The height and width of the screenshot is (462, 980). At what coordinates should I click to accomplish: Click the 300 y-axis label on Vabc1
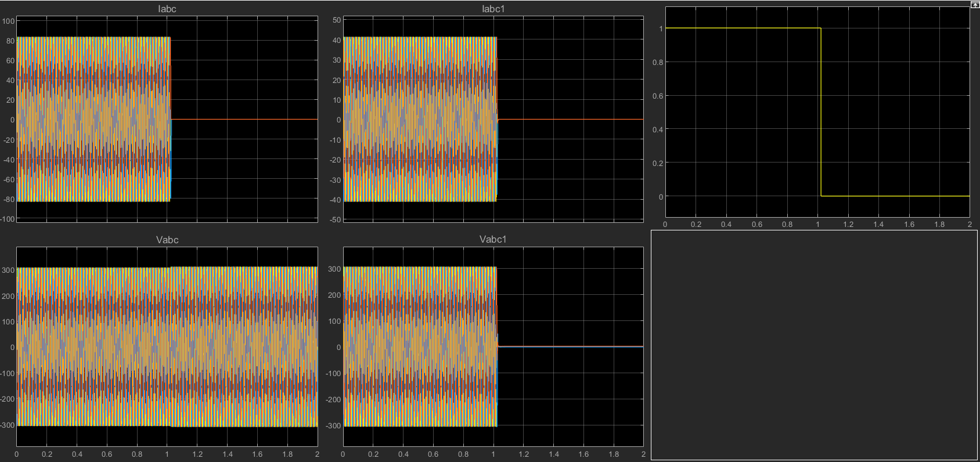click(334, 269)
